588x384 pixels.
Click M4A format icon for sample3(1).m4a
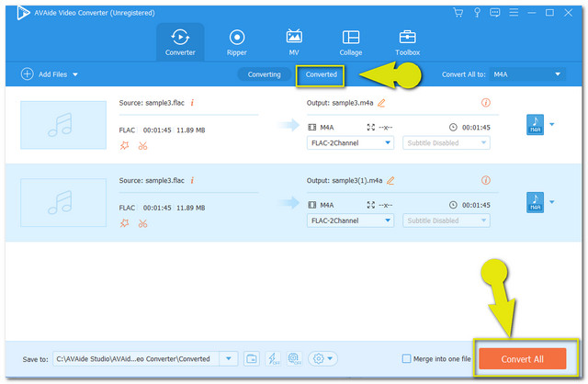click(x=535, y=202)
